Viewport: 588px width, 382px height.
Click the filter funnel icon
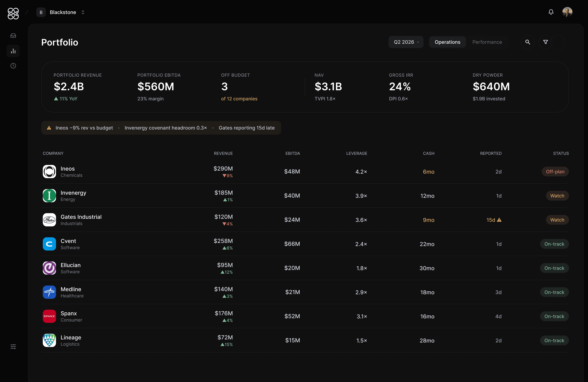tap(545, 42)
